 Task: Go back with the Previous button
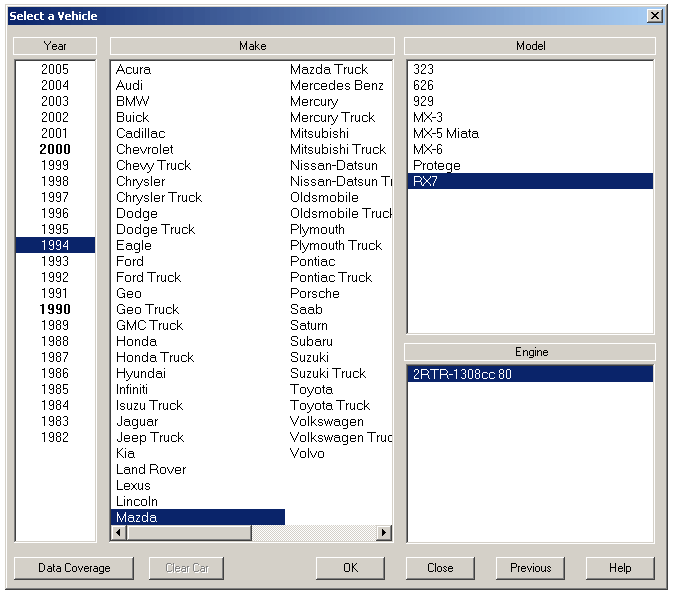point(530,568)
